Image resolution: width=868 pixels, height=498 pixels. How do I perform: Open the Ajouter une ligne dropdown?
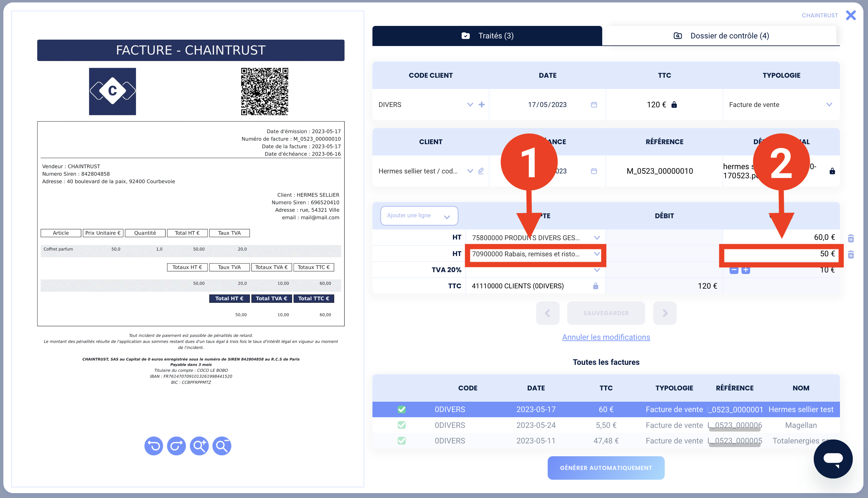click(x=419, y=215)
